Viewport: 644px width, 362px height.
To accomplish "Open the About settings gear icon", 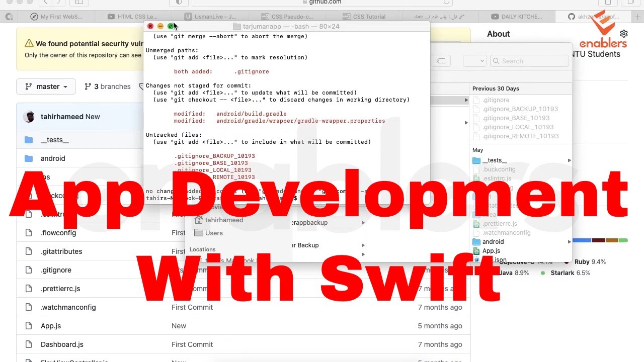I will tap(624, 34).
